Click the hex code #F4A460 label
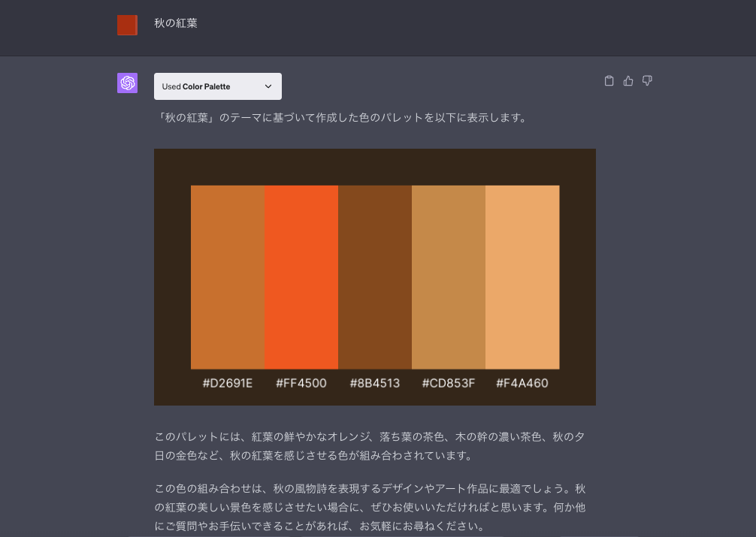 coord(522,383)
